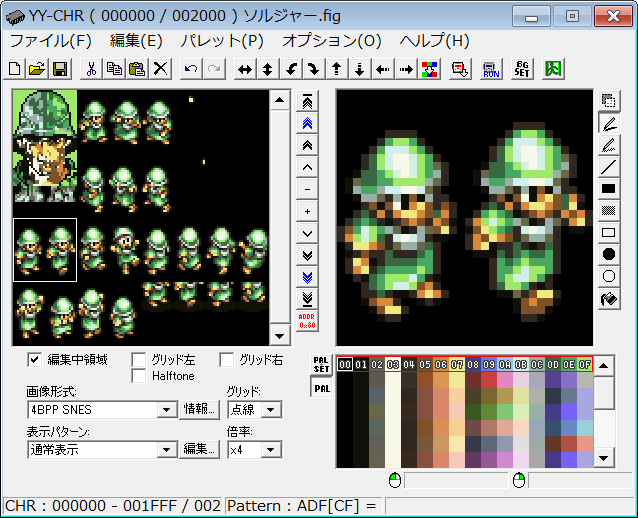Select the filled rectangle tool
This screenshot has width=638, height=518.
coord(609,188)
